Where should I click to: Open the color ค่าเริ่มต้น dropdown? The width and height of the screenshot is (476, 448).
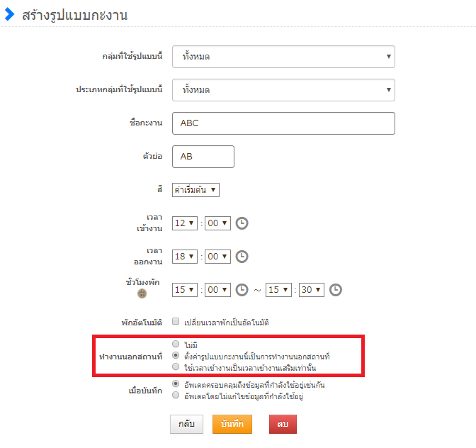coord(196,190)
